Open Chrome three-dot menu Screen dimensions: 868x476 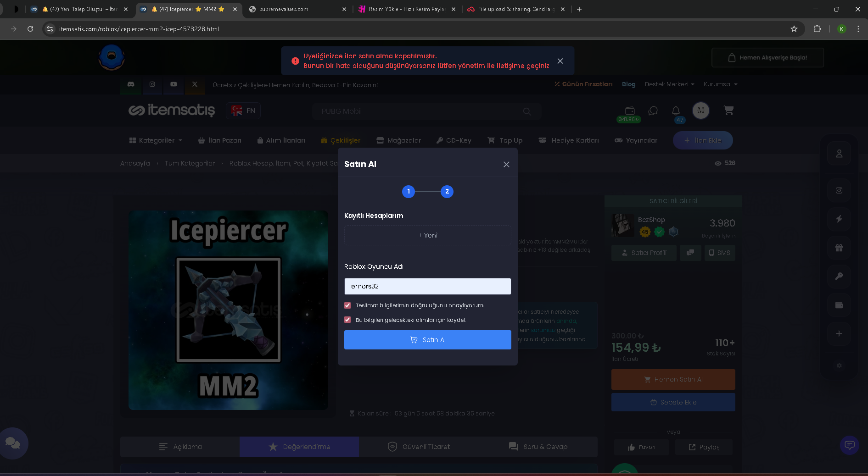(x=858, y=29)
